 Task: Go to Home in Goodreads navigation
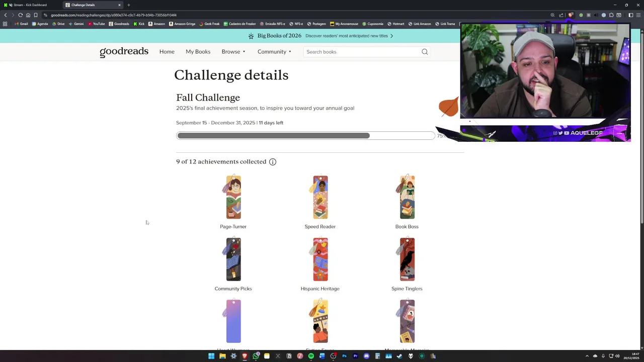pyautogui.click(x=167, y=52)
